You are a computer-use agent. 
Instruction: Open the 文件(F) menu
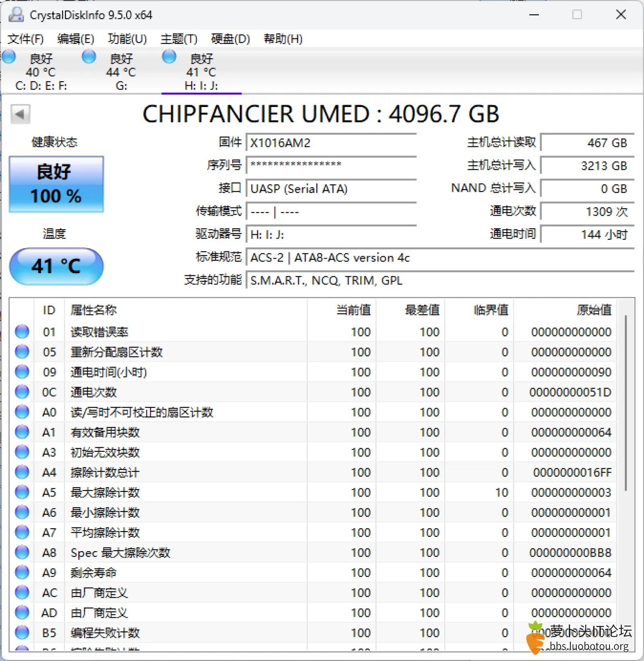pos(26,39)
